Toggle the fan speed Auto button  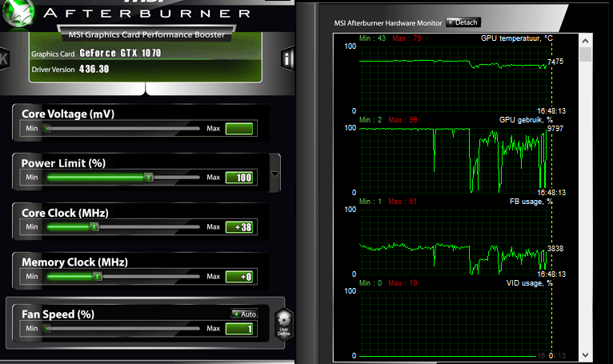[244, 314]
